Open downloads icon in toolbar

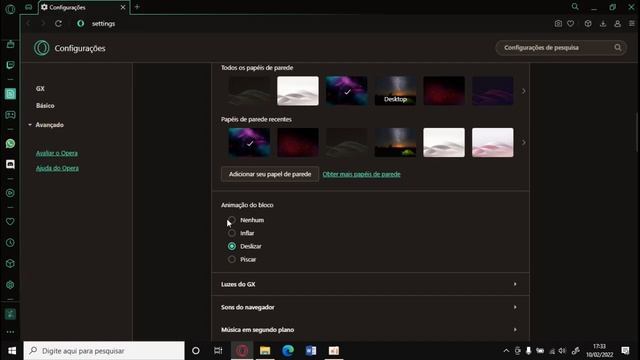(x=603, y=24)
